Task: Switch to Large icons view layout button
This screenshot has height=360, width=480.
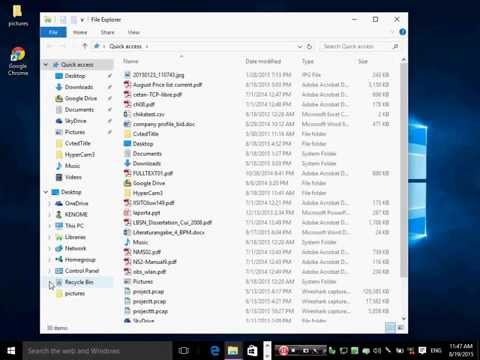Action: pos(401,328)
